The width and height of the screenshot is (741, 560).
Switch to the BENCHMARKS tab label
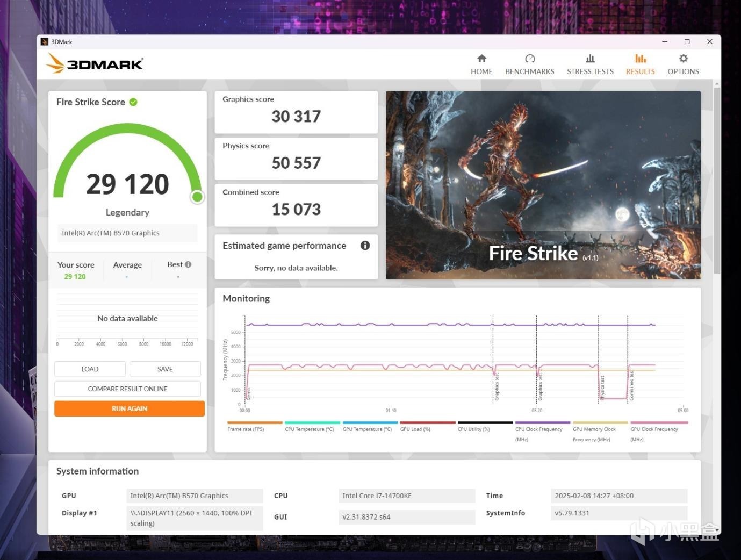click(x=530, y=71)
